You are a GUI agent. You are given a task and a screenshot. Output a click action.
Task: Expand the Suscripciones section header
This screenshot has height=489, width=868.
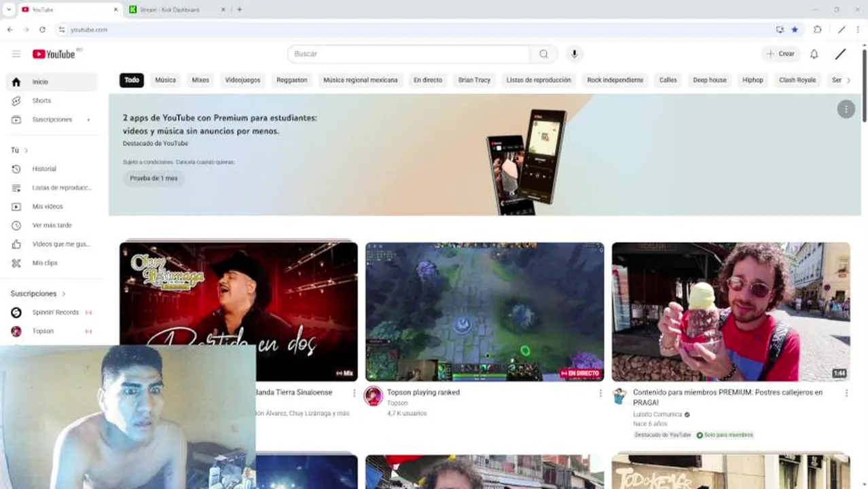click(38, 293)
